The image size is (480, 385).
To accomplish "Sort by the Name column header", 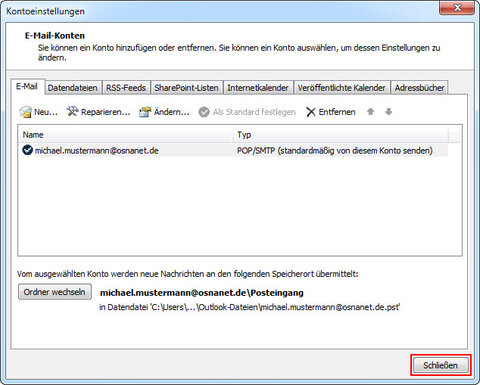I will tap(125, 135).
